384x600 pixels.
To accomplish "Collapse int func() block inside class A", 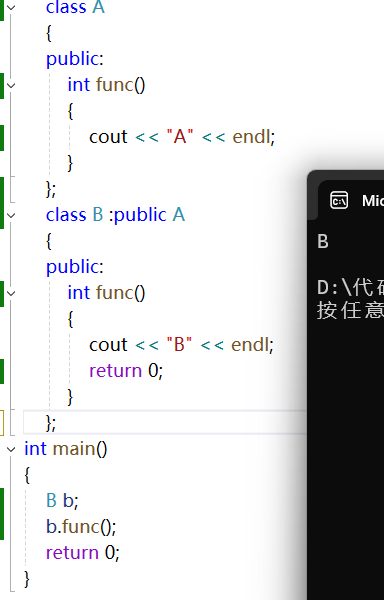I will pos(11,85).
